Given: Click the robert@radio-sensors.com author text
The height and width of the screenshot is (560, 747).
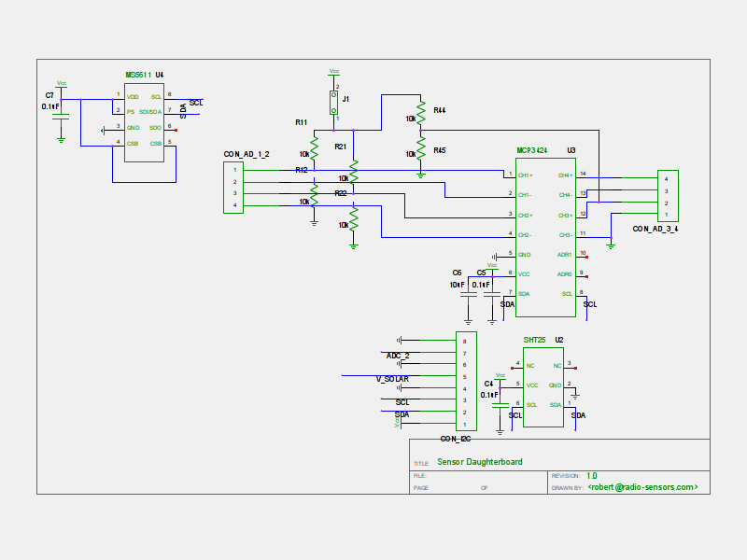Looking at the screenshot, I should pyautogui.click(x=643, y=487).
